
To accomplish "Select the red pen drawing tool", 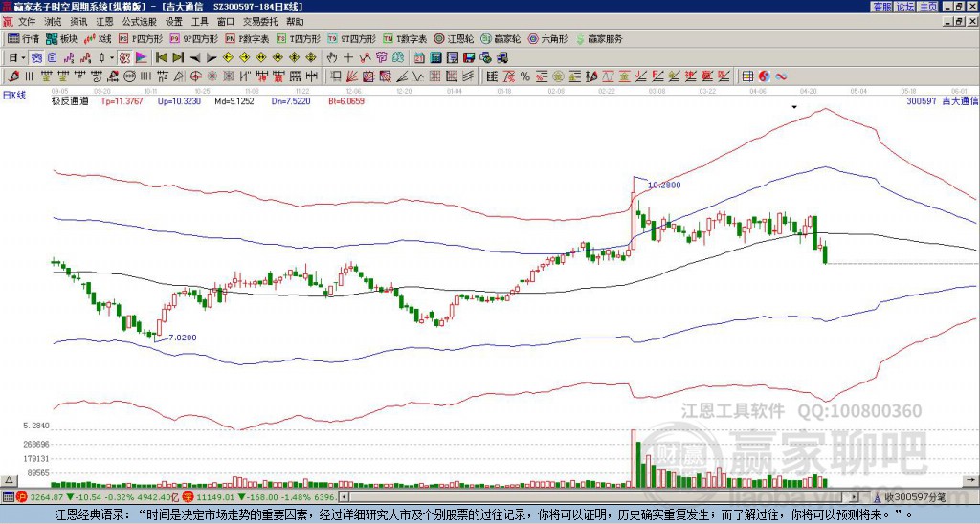I will pyautogui.click(x=13, y=76).
